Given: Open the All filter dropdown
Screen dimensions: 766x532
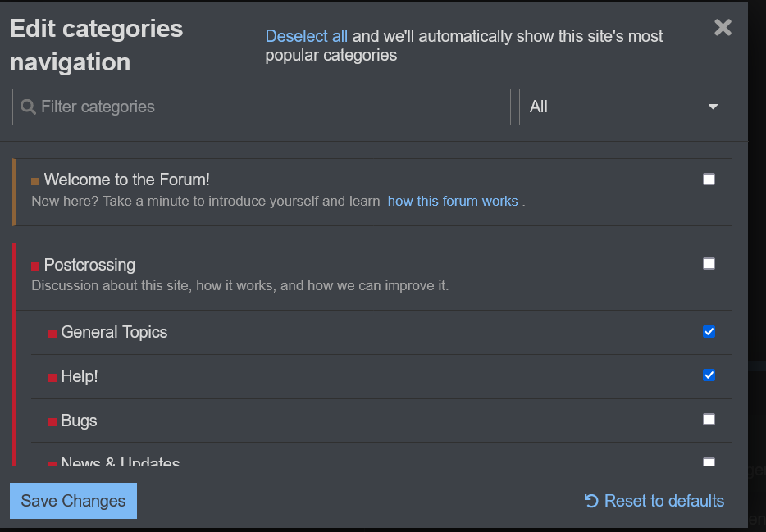Looking at the screenshot, I should [624, 107].
